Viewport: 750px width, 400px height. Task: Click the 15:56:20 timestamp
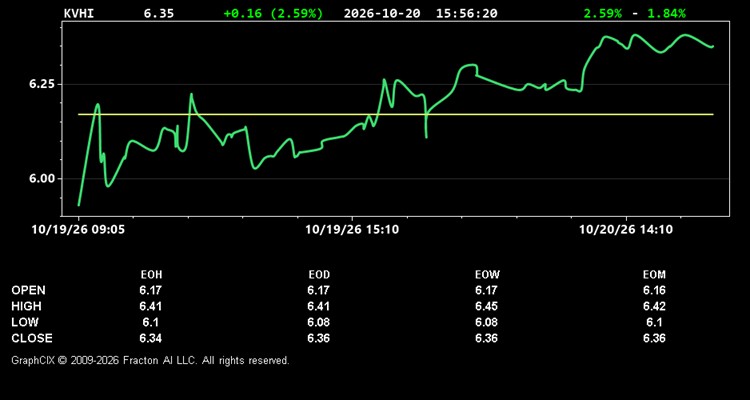click(x=466, y=13)
